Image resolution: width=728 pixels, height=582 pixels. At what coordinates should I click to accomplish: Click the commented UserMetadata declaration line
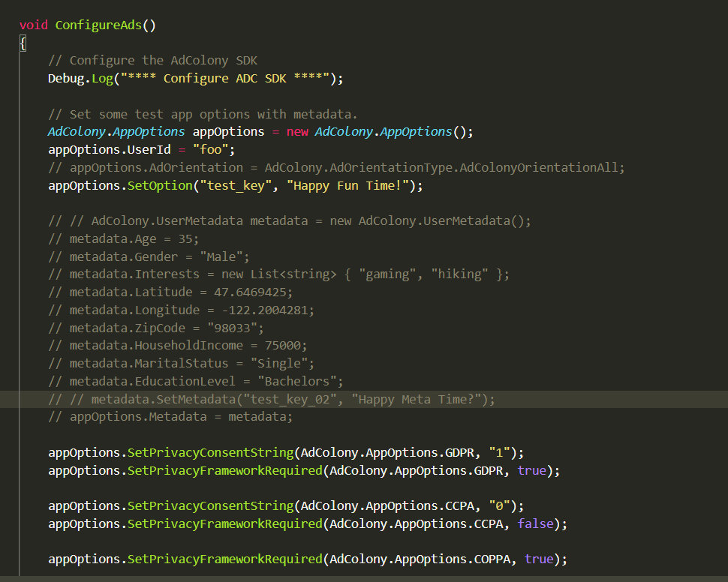[290, 221]
